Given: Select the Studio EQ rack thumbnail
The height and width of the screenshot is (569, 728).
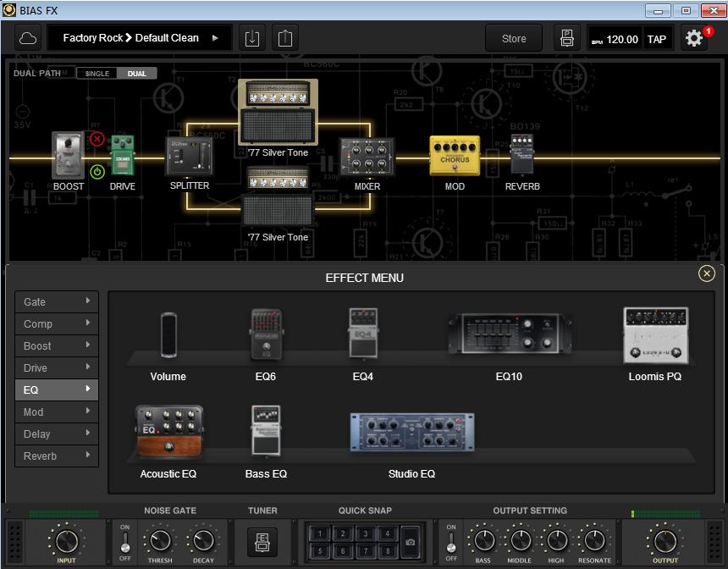Looking at the screenshot, I should [412, 432].
